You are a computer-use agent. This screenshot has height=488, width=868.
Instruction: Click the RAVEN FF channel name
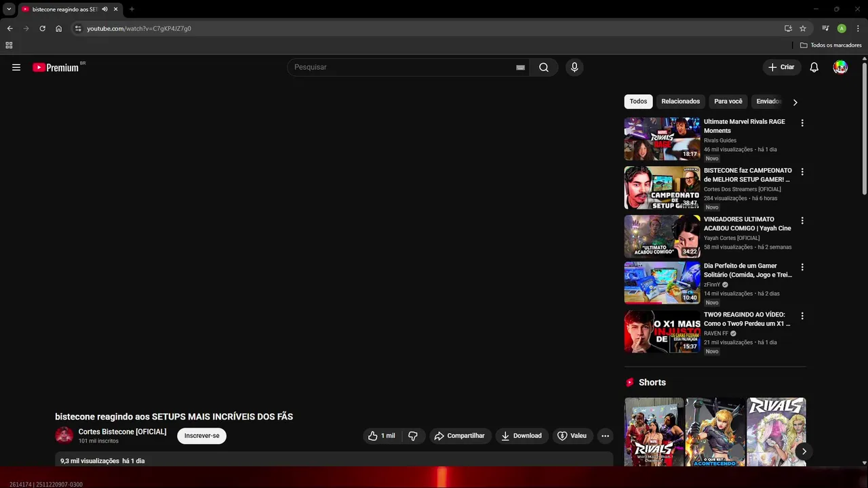click(716, 333)
